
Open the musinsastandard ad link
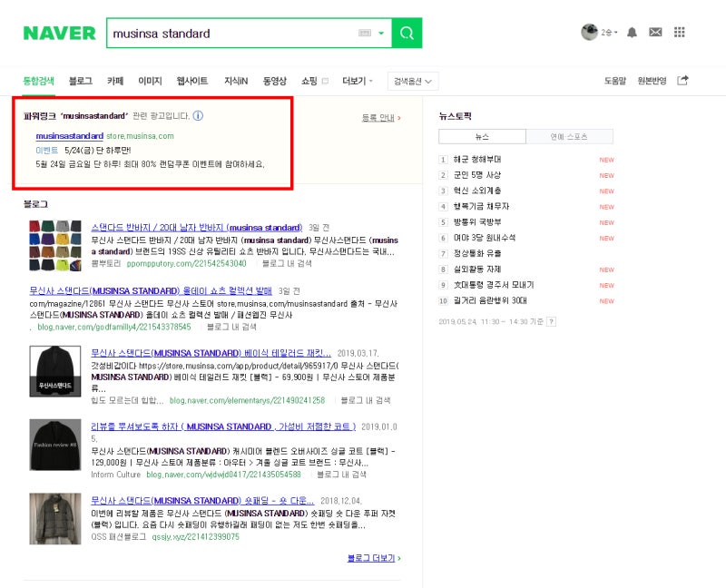70,135
